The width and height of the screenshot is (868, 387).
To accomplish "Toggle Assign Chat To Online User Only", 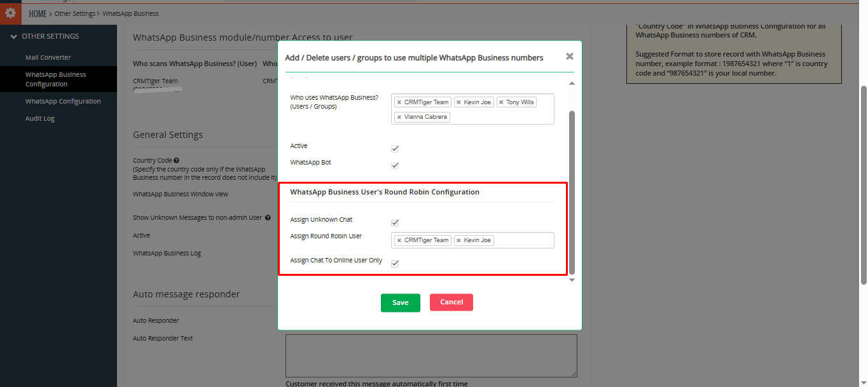I will click(395, 263).
